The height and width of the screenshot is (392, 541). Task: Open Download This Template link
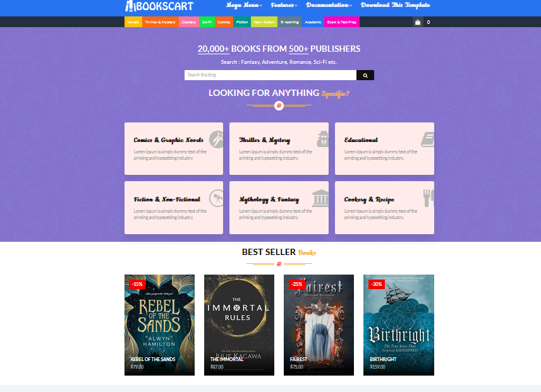point(396,5)
